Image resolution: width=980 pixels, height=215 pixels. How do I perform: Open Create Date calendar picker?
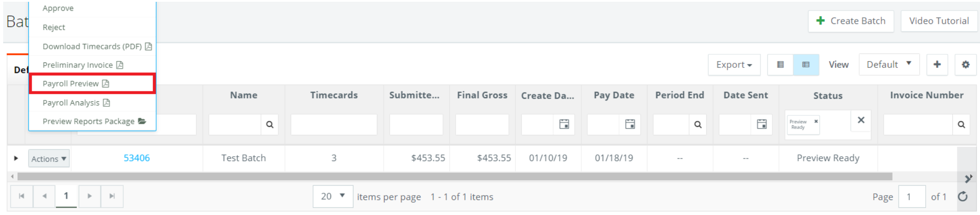(x=564, y=124)
